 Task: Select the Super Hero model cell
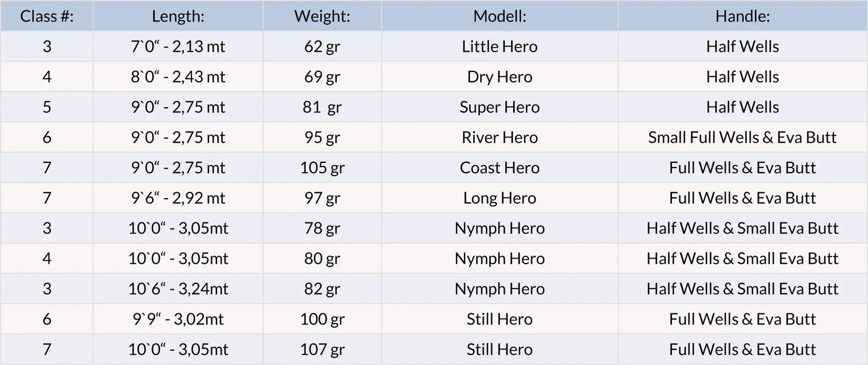500,107
